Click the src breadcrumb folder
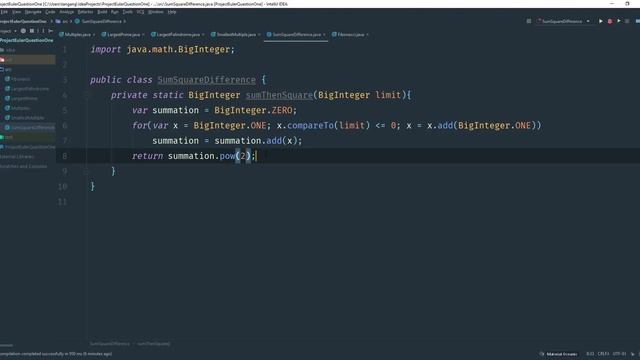640x360 pixels. [62, 21]
